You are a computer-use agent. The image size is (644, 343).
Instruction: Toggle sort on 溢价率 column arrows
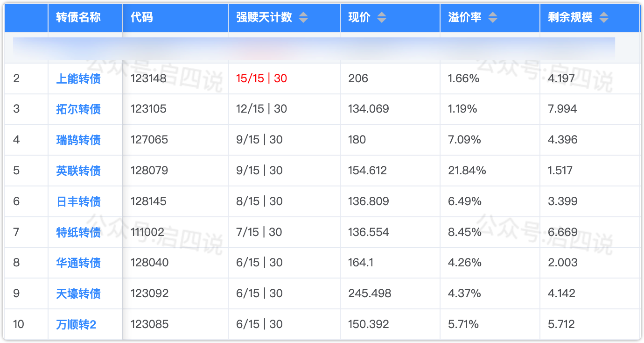click(x=493, y=18)
